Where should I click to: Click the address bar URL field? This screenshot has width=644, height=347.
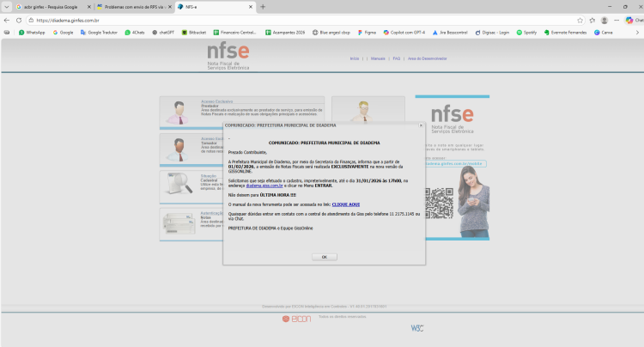(304, 20)
